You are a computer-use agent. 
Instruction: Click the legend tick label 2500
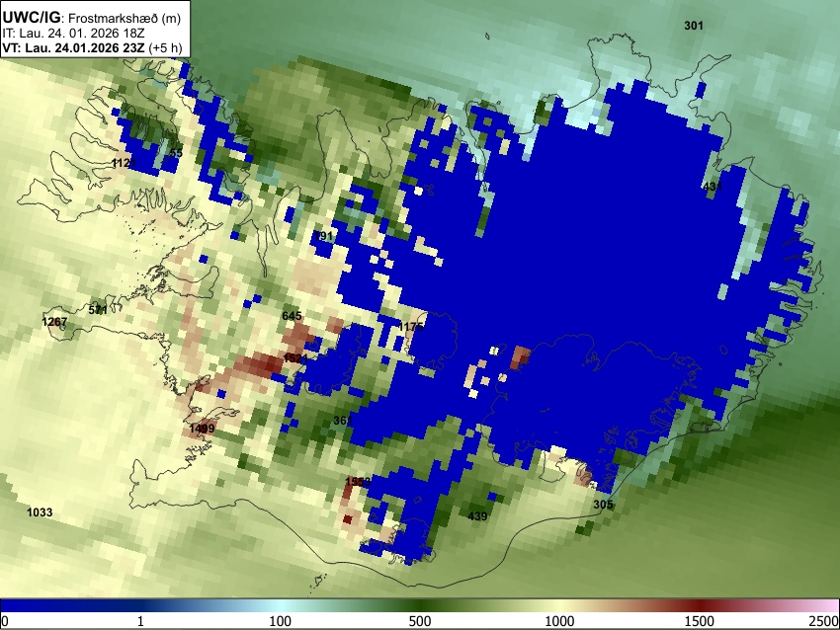tap(824, 621)
